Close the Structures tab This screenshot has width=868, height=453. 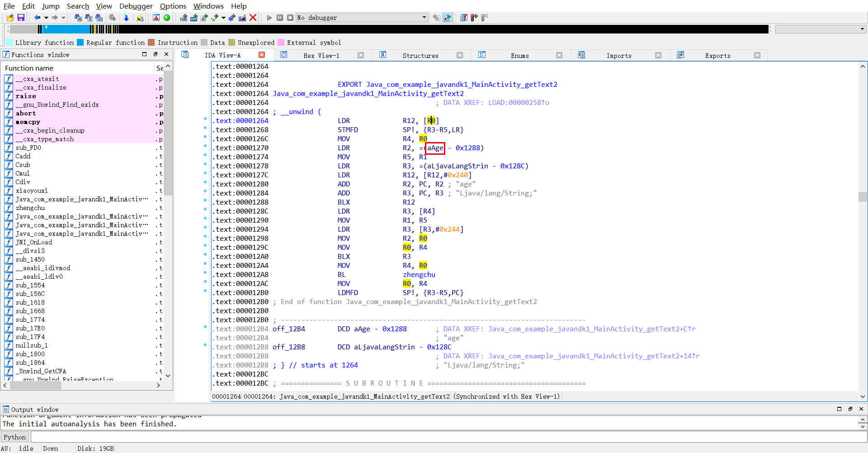460,55
